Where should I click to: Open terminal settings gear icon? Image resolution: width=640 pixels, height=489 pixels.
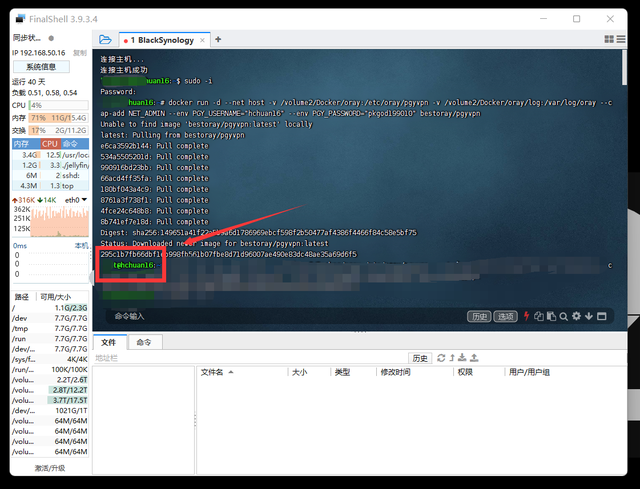pos(576,316)
